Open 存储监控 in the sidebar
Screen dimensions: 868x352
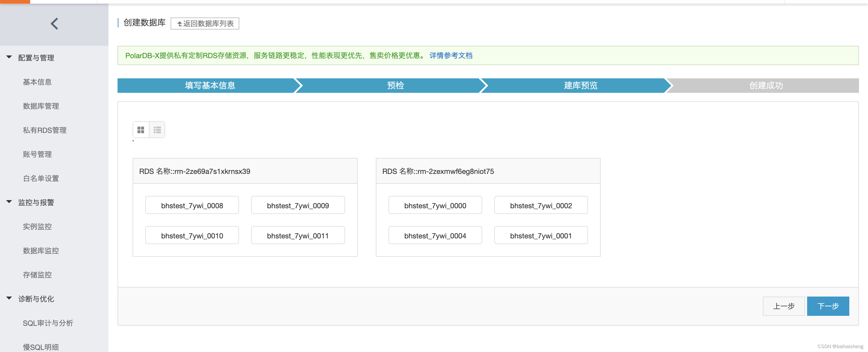(x=37, y=275)
